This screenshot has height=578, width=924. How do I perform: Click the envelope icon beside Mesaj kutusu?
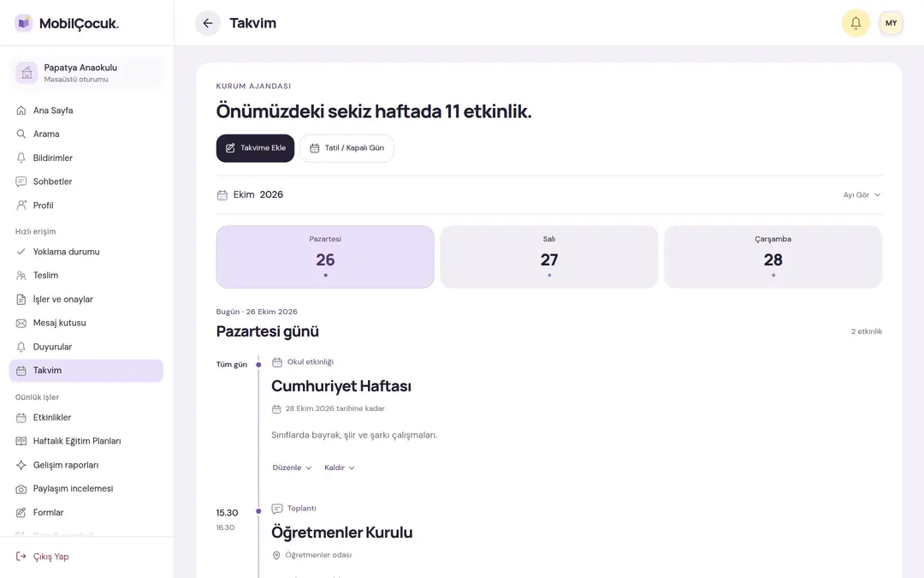(x=21, y=323)
